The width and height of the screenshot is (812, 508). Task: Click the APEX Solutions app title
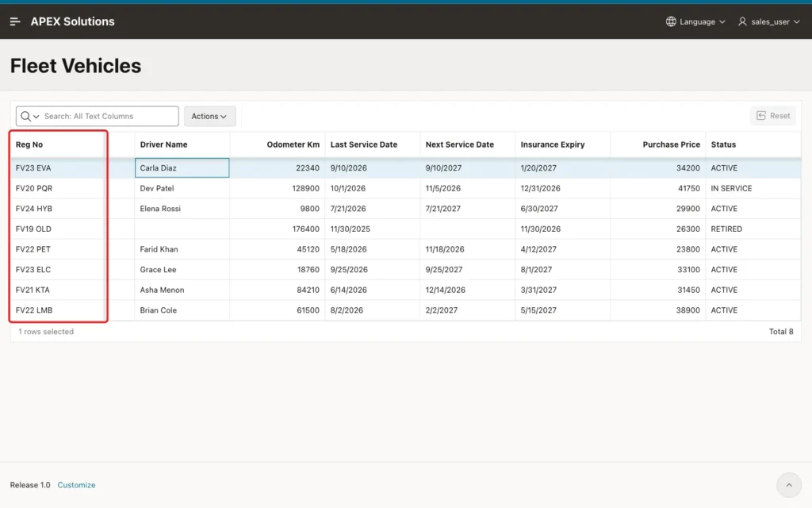tap(72, 21)
